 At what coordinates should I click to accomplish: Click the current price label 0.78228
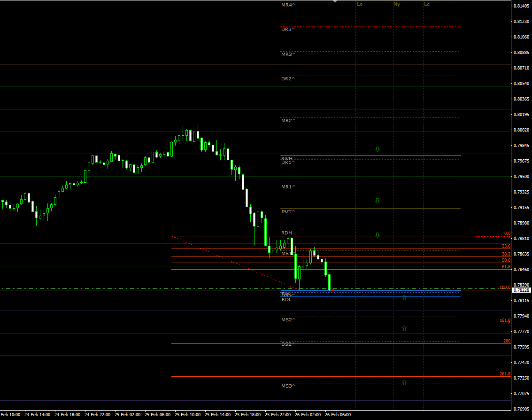click(521, 290)
